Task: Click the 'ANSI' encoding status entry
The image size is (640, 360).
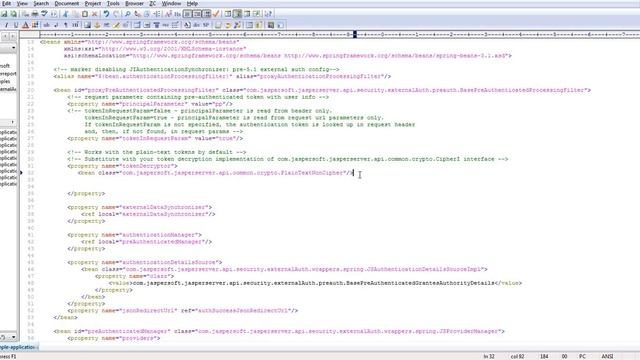Action: (x=607, y=356)
